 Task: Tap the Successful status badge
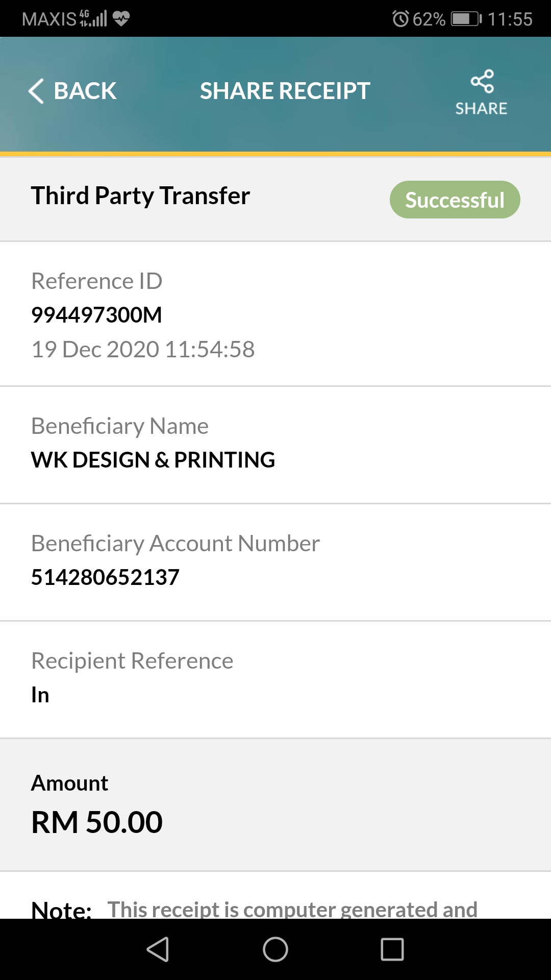click(455, 200)
